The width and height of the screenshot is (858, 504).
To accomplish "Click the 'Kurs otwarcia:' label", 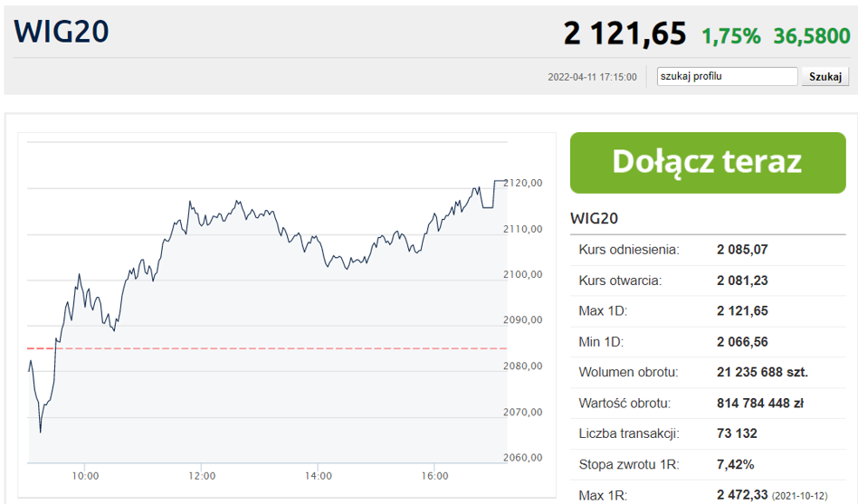I will [x=620, y=281].
